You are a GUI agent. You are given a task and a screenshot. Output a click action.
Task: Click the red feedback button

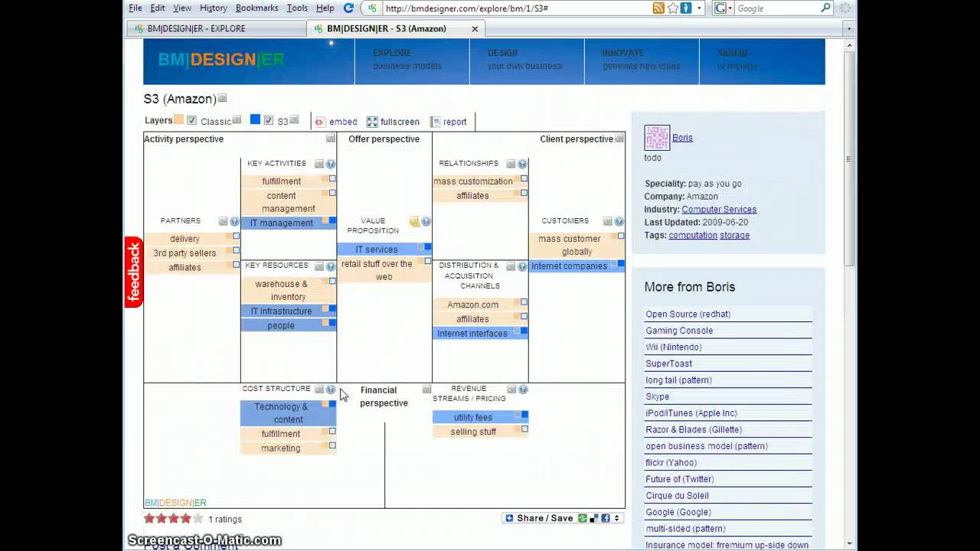coord(134,272)
